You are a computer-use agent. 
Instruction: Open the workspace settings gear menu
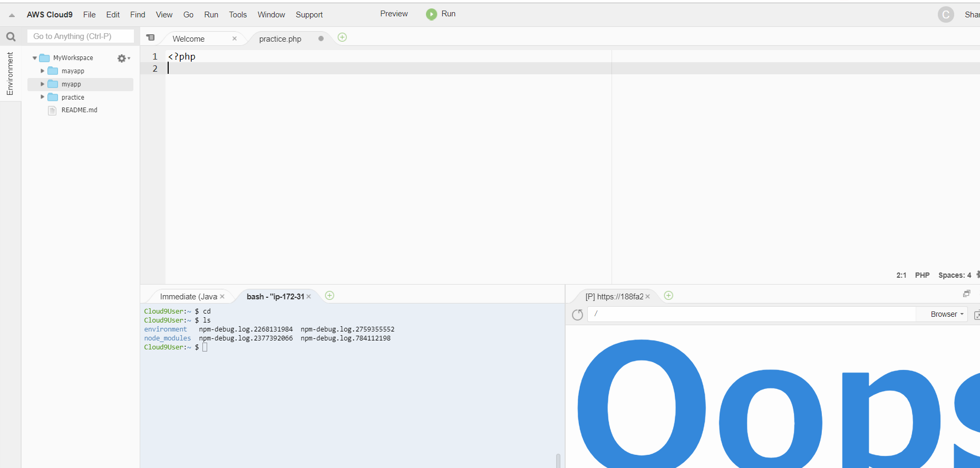point(123,58)
